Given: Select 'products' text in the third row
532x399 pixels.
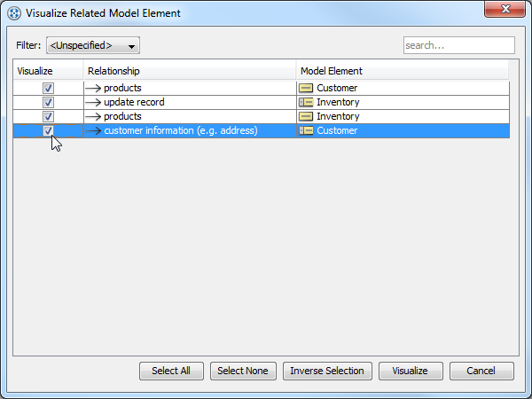Looking at the screenshot, I should point(122,117).
